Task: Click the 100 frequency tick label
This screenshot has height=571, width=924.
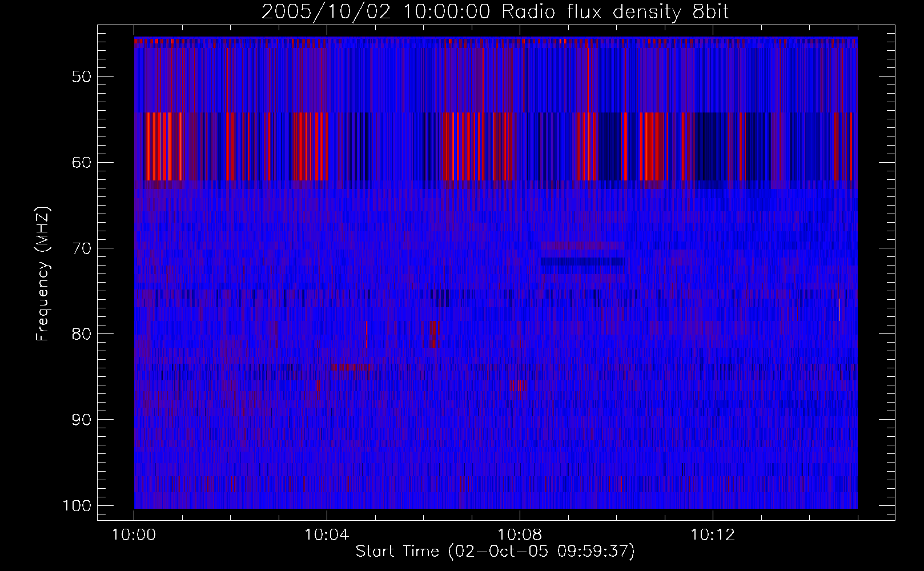Action: (77, 506)
